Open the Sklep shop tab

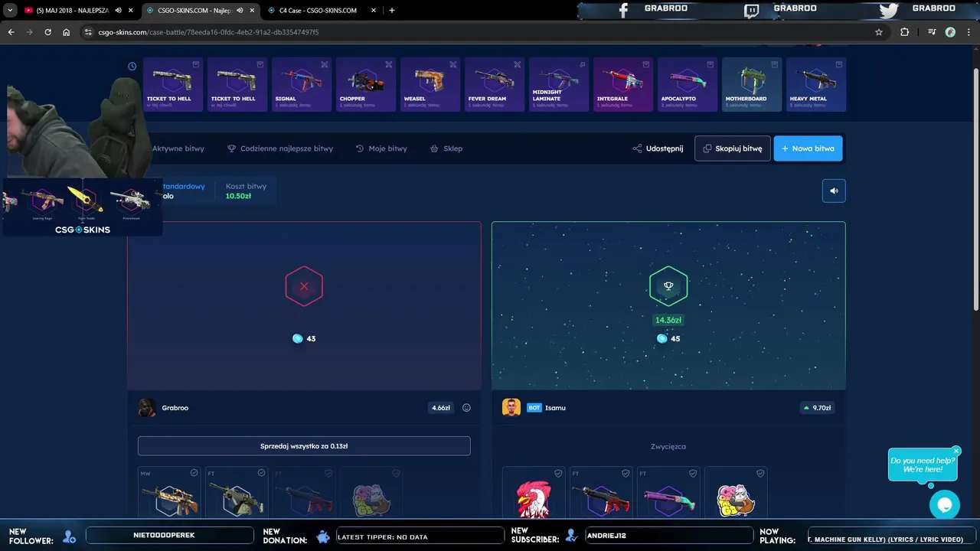point(446,148)
